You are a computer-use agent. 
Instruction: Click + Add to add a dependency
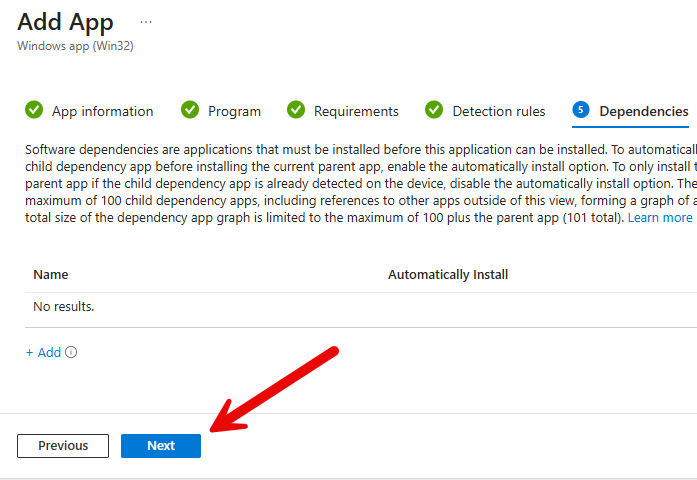[x=43, y=352]
